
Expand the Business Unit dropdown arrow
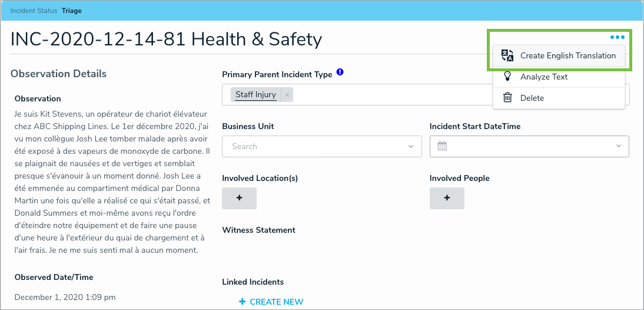(411, 146)
